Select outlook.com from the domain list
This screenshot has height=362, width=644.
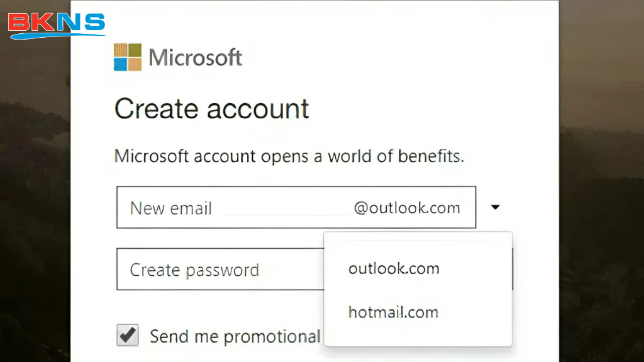(x=394, y=268)
